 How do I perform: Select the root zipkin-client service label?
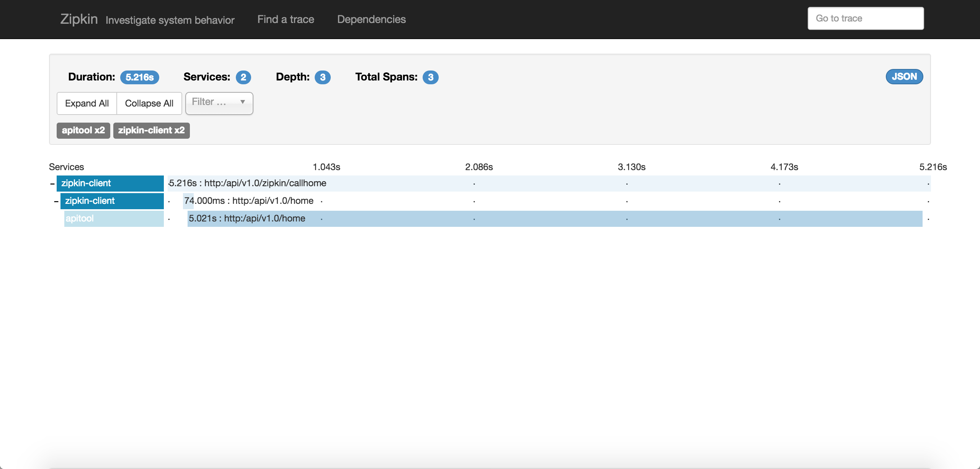110,183
